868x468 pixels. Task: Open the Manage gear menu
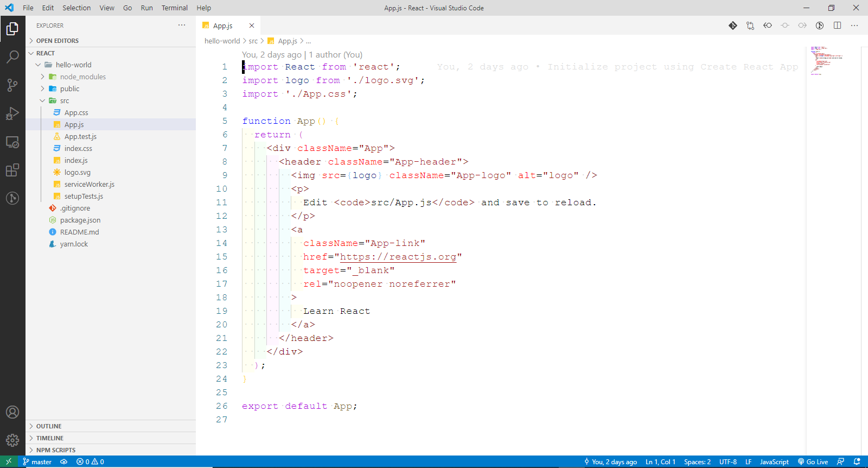[x=12, y=440]
